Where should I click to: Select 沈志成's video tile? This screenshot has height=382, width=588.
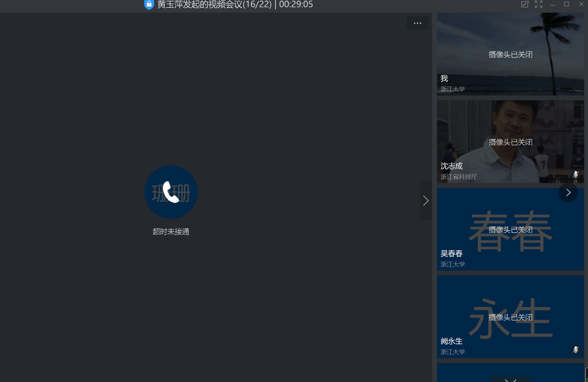tap(511, 142)
